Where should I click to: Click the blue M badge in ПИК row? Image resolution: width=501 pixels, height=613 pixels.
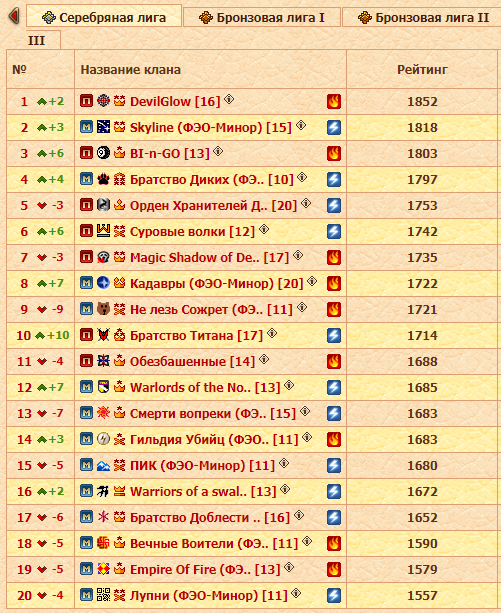point(86,465)
